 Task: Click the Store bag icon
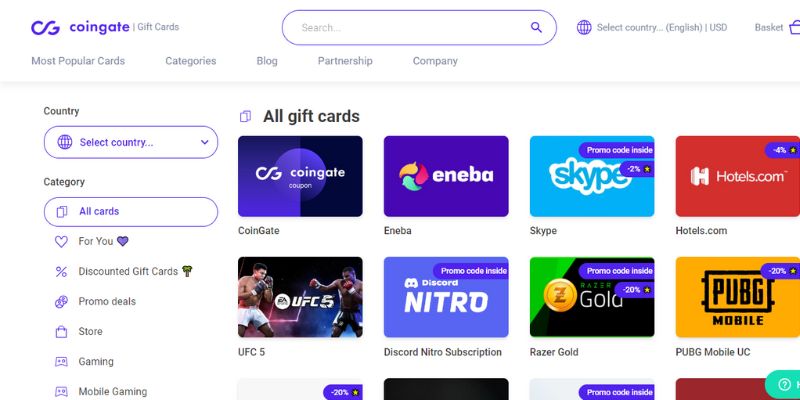coord(61,332)
